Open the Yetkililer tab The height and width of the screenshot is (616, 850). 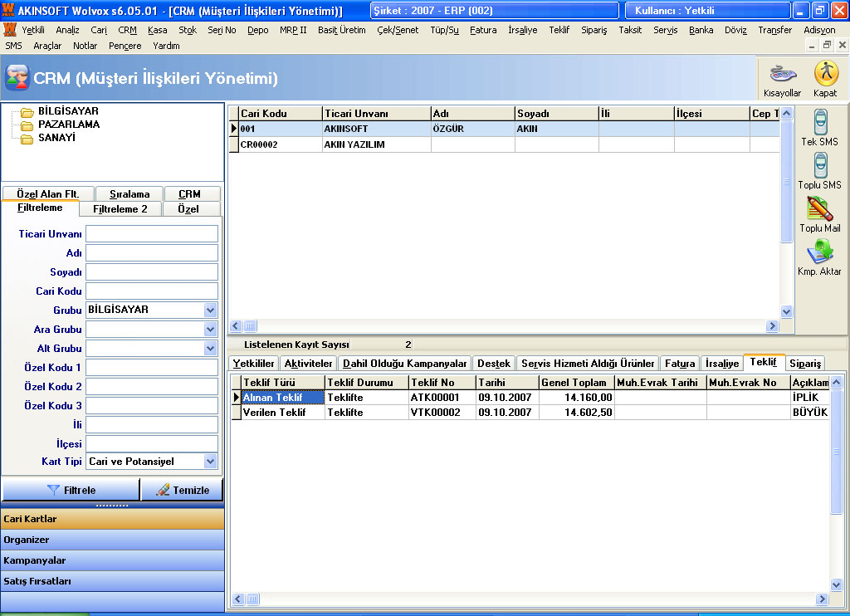[254, 364]
